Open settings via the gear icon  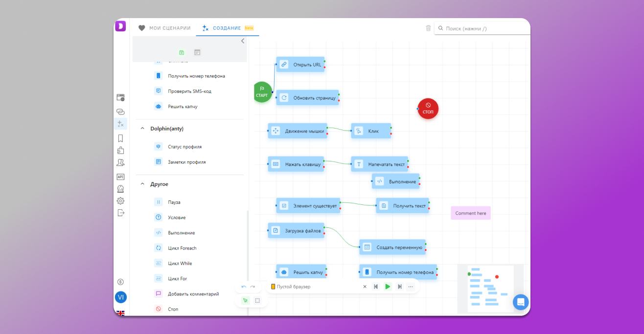coord(120,200)
